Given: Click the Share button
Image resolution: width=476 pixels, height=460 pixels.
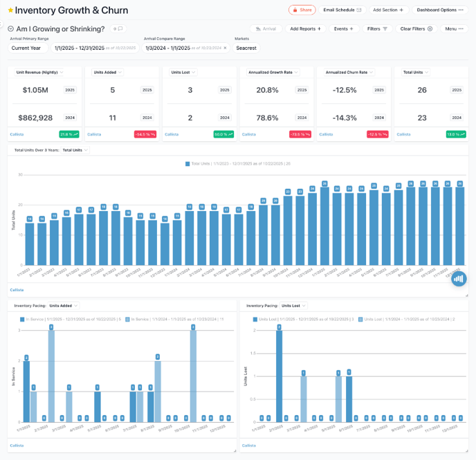Looking at the screenshot, I should click(x=302, y=10).
